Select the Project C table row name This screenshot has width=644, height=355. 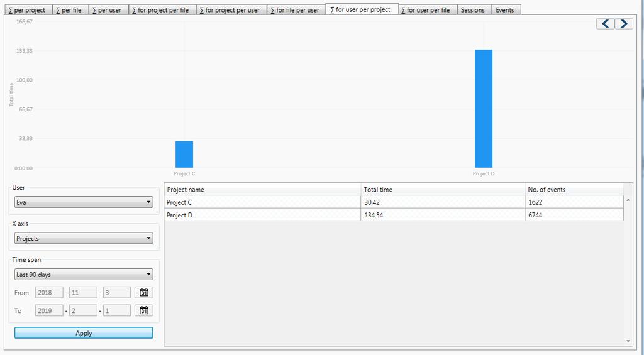179,202
